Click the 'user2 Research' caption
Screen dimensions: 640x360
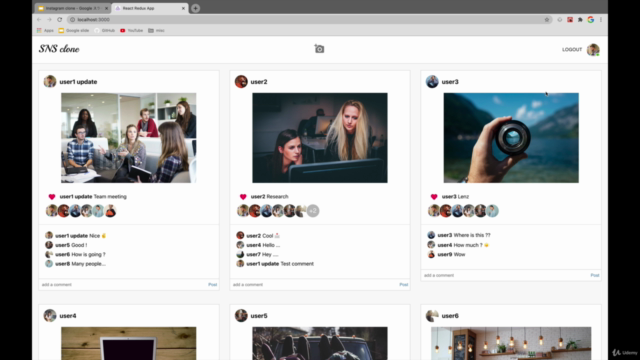[x=269, y=197]
